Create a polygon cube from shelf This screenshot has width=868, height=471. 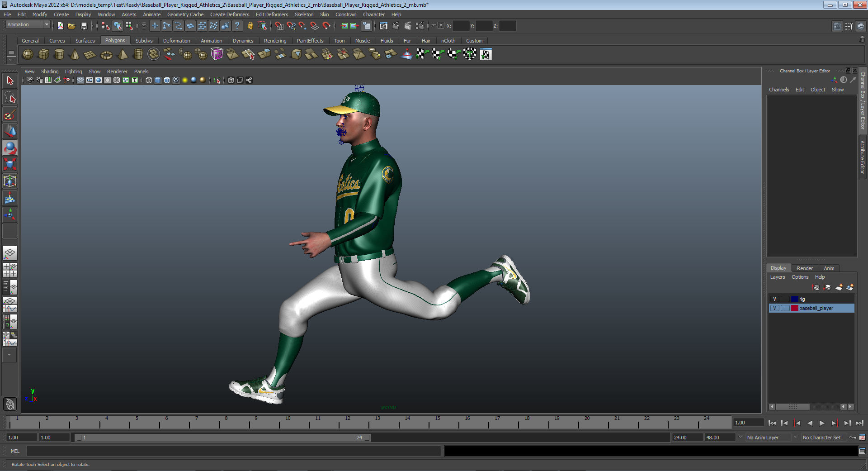43,54
